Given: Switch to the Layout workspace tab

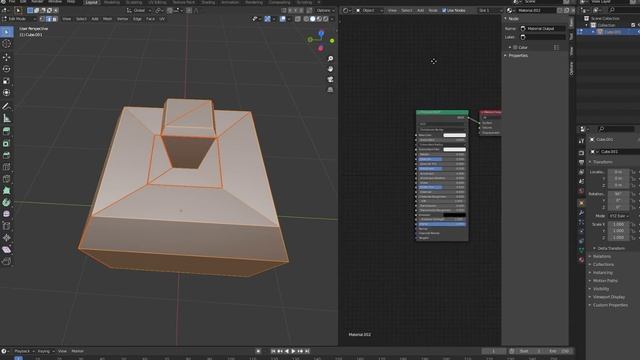Looking at the screenshot, I should click(x=91, y=2).
